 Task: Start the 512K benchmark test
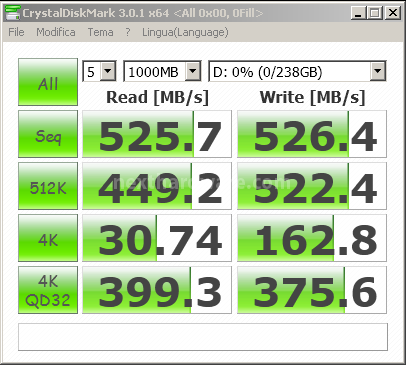pyautogui.click(x=48, y=186)
